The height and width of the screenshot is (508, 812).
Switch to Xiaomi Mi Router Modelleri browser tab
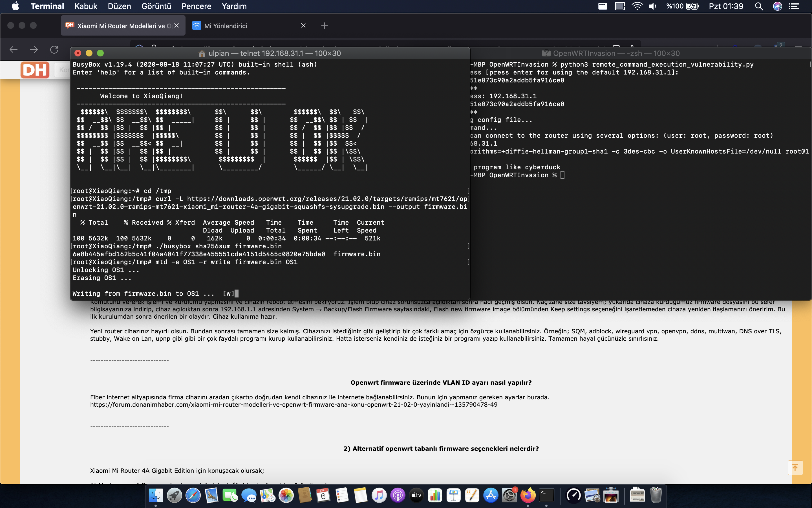[123, 25]
